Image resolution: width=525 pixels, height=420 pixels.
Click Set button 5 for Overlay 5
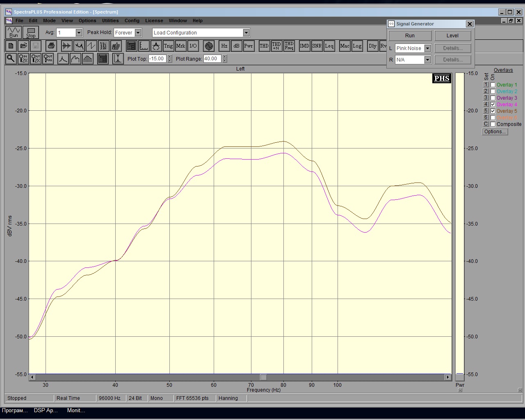pos(486,111)
